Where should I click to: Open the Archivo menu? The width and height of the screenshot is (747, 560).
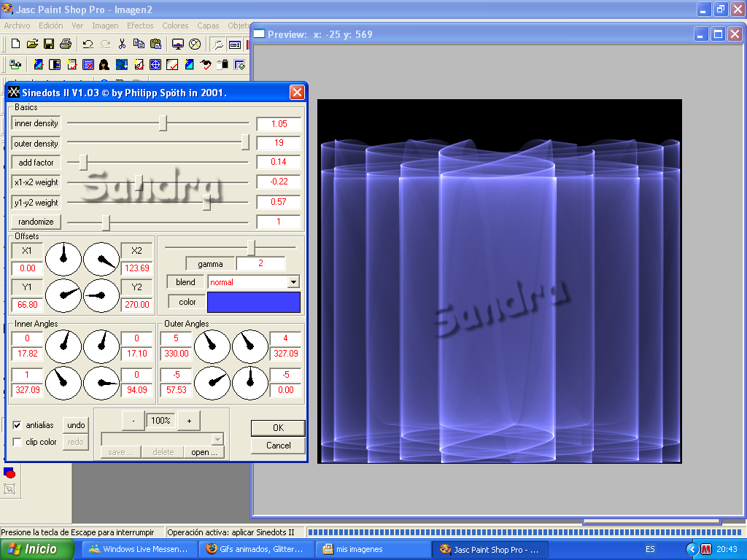point(18,26)
